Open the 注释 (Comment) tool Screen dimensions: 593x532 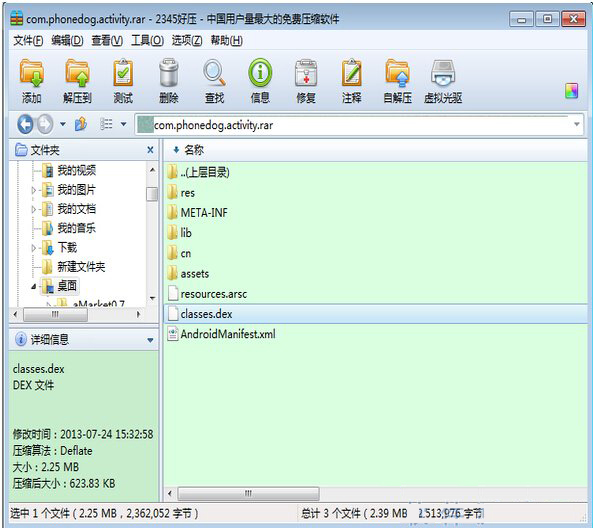[x=352, y=81]
